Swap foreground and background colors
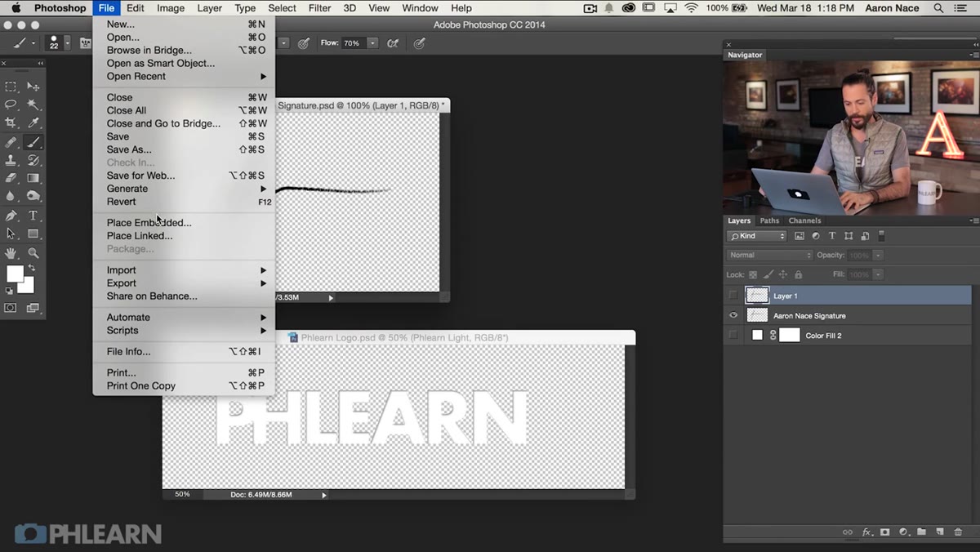 click(32, 268)
